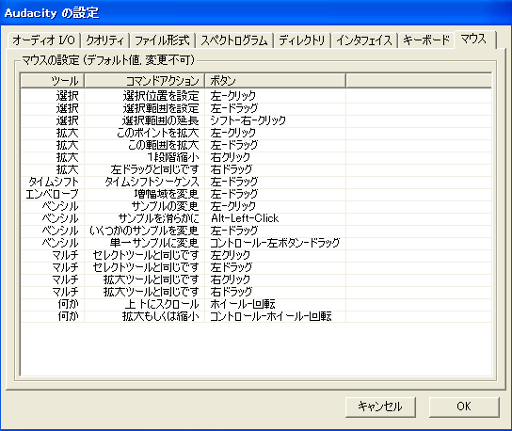Viewport: 512px width, 431px height.
Task: Select the 上下にスクロール cell
Action: pos(144,304)
